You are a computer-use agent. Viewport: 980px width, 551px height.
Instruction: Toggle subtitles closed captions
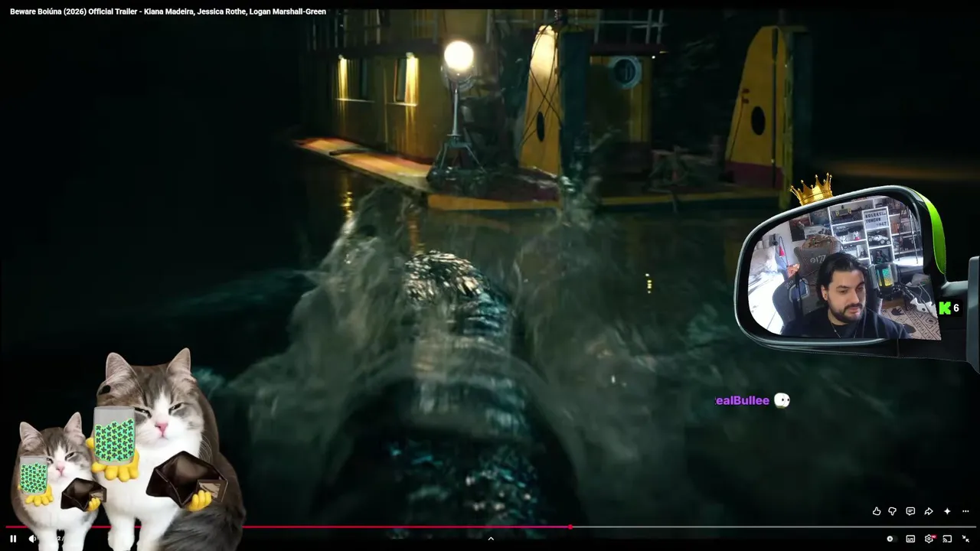910,539
